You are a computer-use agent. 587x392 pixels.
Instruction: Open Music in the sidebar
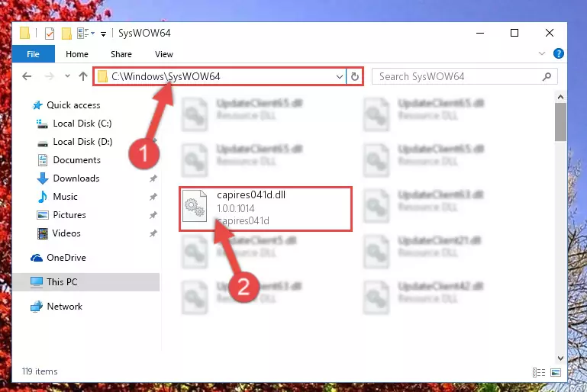65,197
